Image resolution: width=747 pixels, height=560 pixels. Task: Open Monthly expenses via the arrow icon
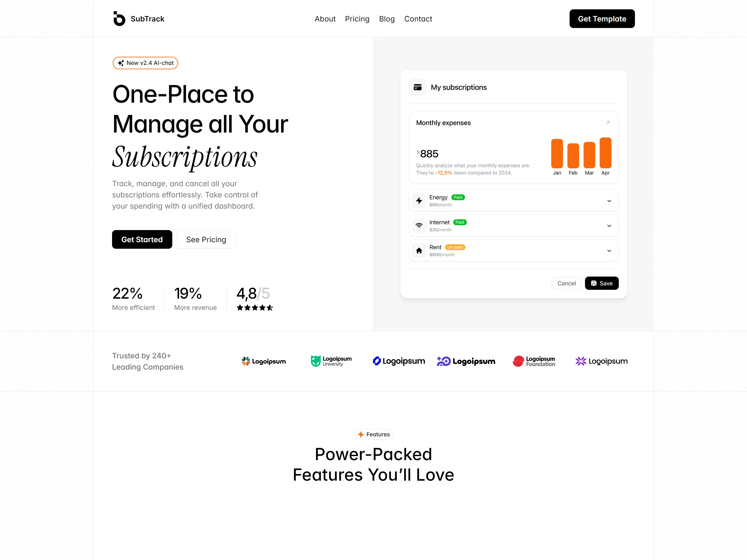pyautogui.click(x=608, y=123)
